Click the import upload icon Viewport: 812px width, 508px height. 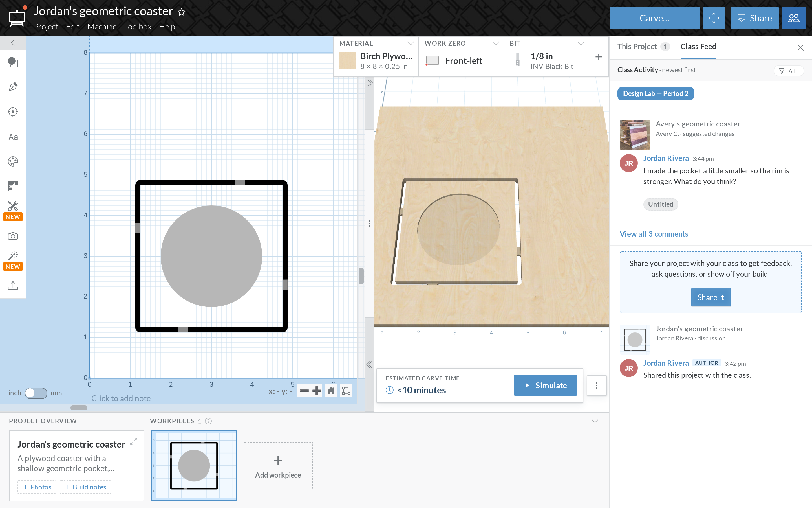pyautogui.click(x=13, y=286)
